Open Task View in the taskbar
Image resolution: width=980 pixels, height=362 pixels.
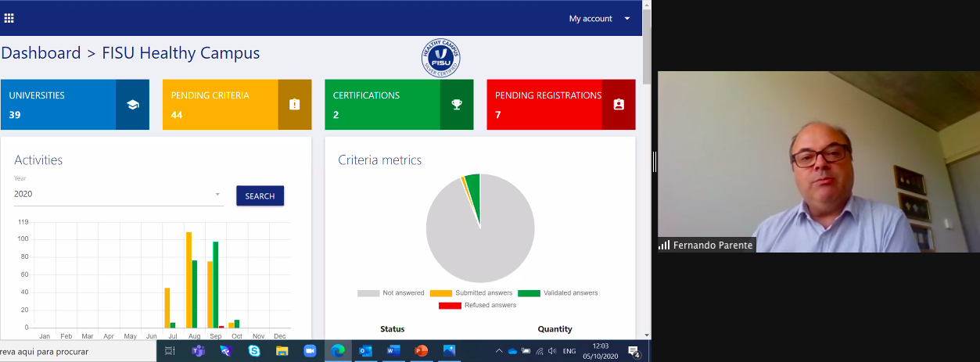[x=170, y=351]
